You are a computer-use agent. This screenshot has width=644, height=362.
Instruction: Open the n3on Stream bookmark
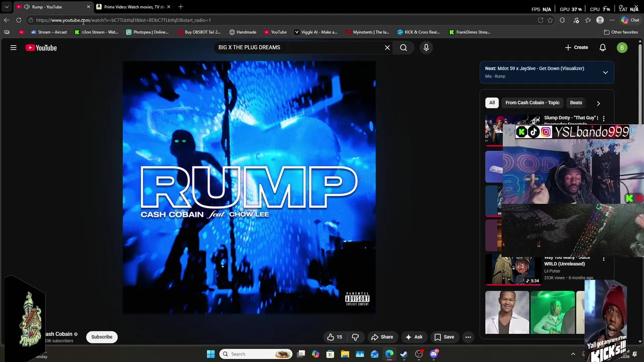[x=96, y=32]
